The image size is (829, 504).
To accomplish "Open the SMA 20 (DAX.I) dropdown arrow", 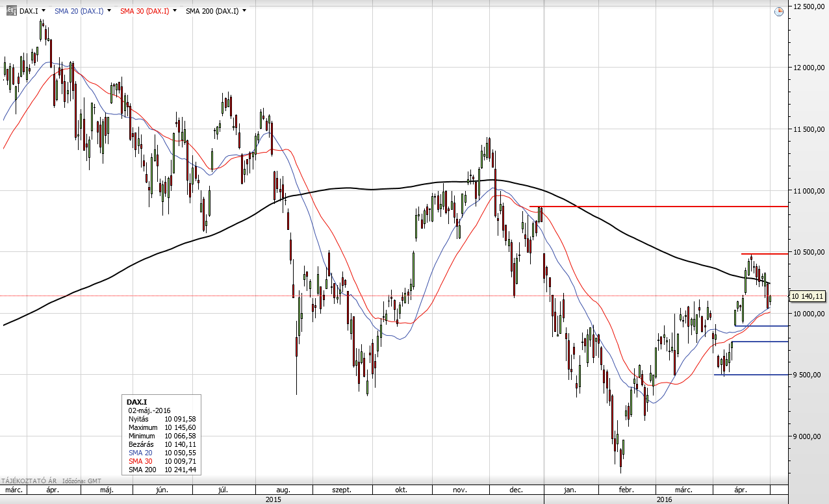I will pyautogui.click(x=108, y=11).
